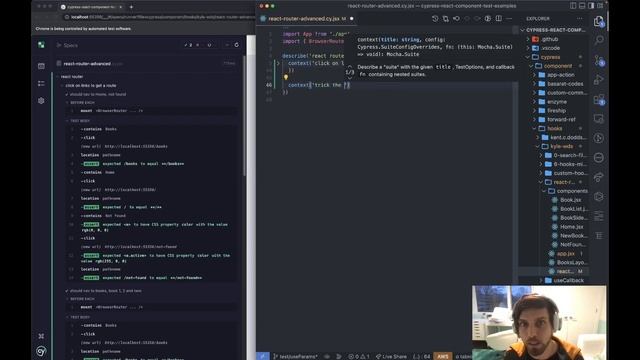Click the Cypress keyboard shortcuts icon
The height and width of the screenshot is (360, 640).
pos(41,336)
